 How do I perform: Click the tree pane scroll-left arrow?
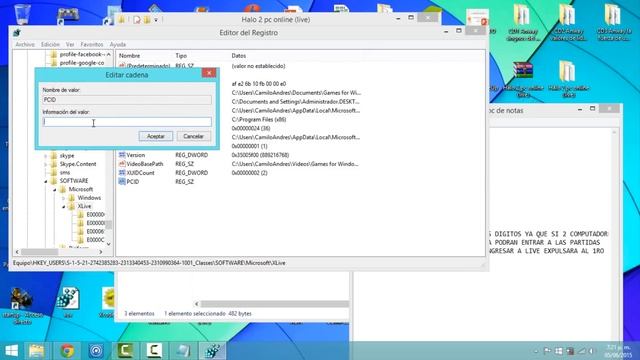[x=17, y=252]
